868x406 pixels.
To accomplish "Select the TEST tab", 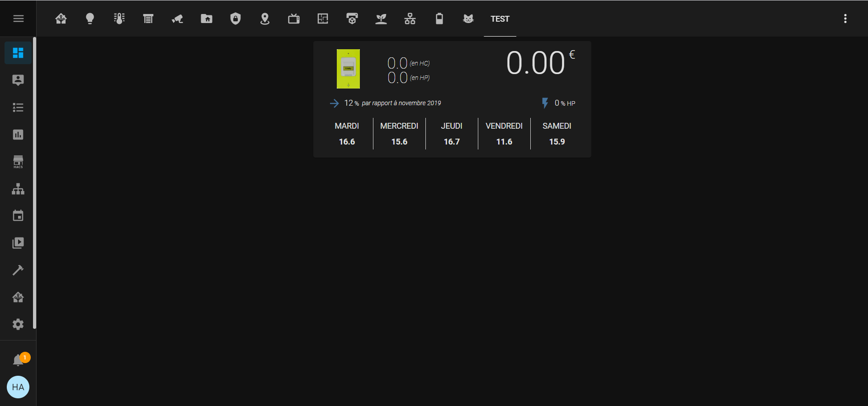I will click(x=500, y=19).
